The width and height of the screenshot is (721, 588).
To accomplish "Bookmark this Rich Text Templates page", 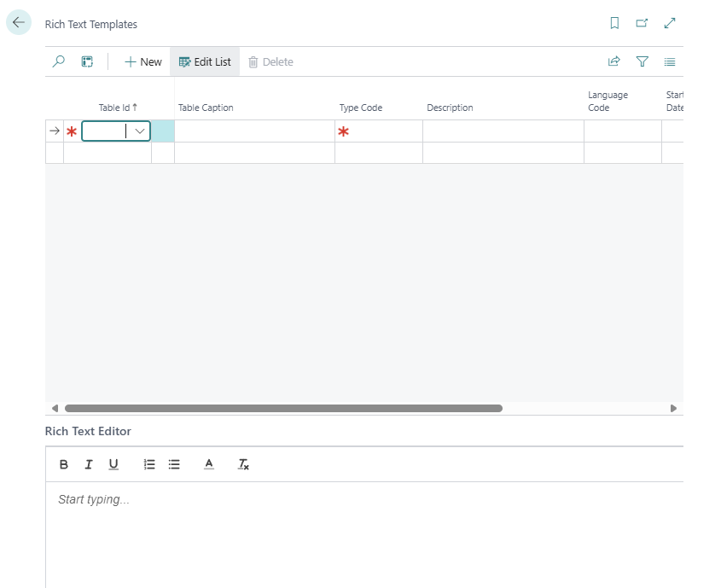I will (x=614, y=24).
